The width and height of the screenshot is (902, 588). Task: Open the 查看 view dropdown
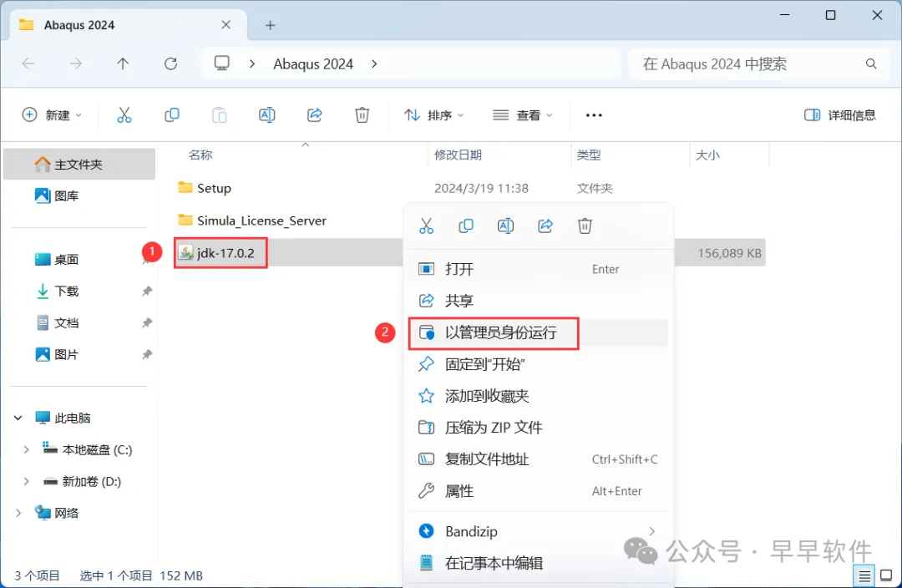coord(522,115)
